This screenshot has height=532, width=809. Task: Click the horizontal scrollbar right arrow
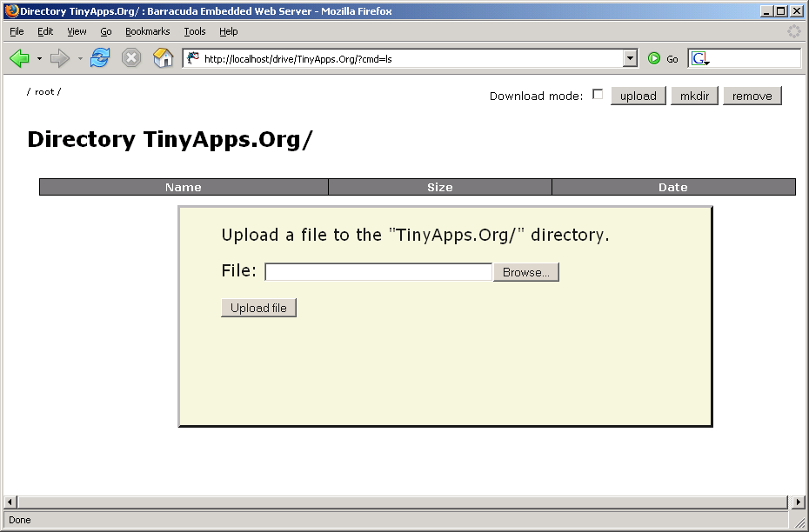coord(799,502)
